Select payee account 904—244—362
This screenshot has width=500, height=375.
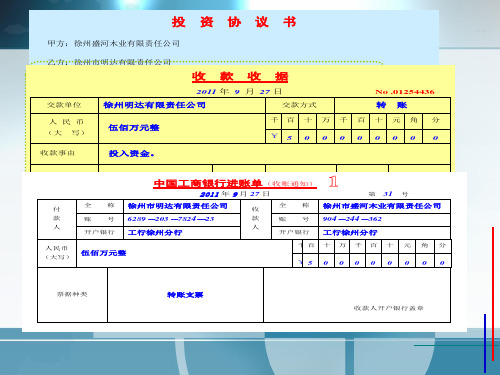(352, 219)
